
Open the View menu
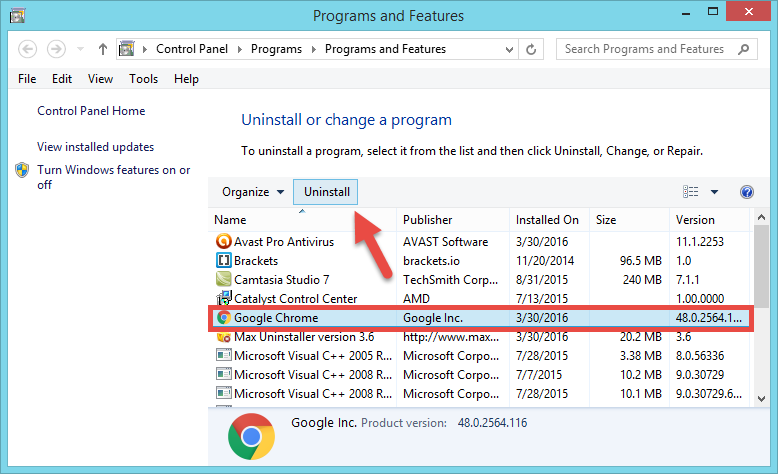100,79
